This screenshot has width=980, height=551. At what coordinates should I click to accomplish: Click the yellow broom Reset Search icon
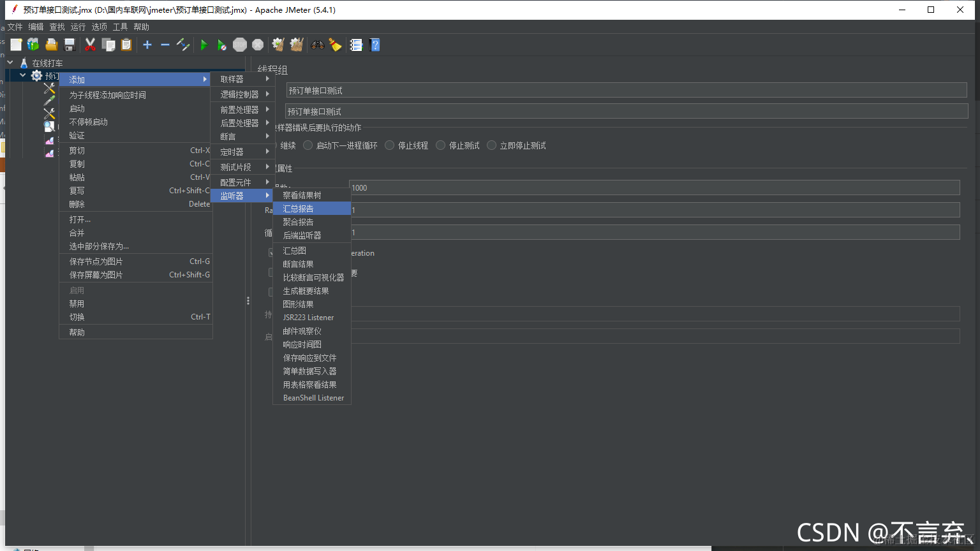click(x=335, y=45)
